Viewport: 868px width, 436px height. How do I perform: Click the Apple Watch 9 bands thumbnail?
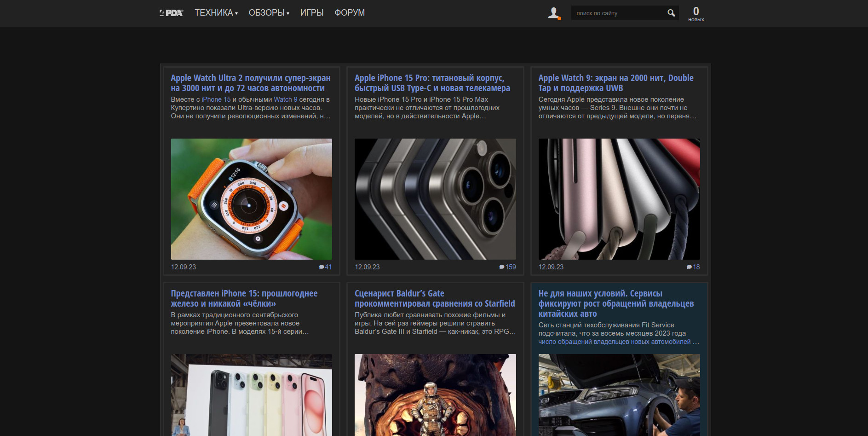(x=619, y=199)
